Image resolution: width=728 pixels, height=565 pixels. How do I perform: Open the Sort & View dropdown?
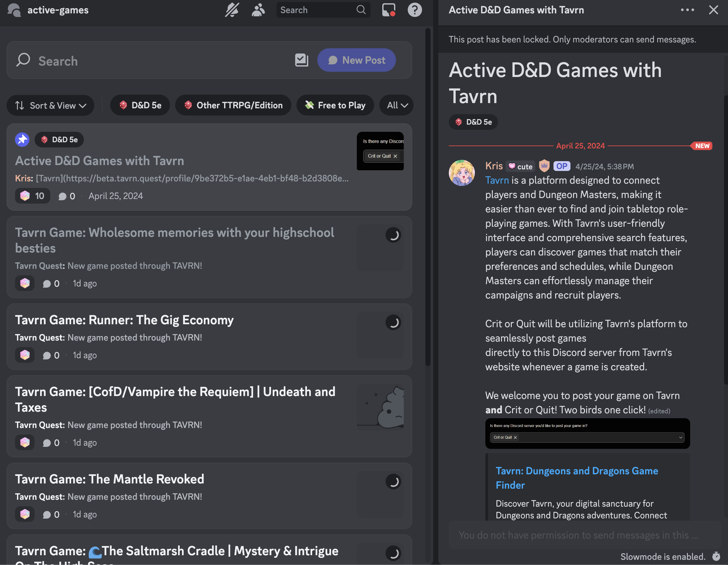coord(50,105)
